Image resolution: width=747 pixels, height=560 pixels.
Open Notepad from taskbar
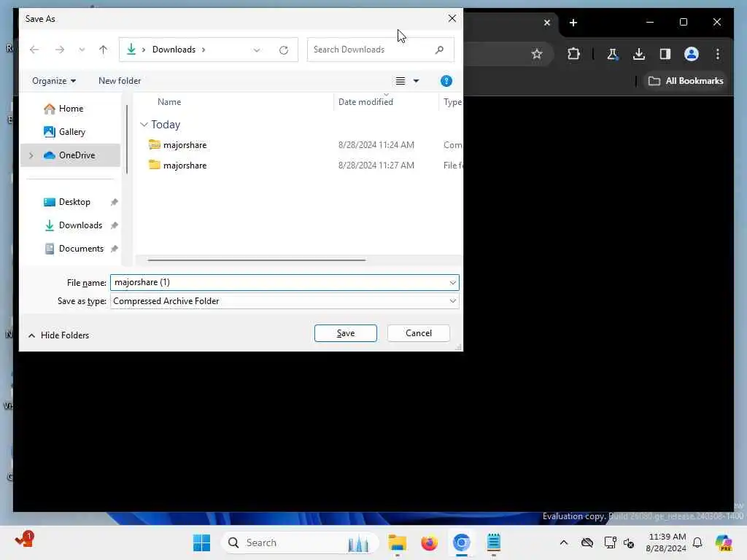coord(494,542)
